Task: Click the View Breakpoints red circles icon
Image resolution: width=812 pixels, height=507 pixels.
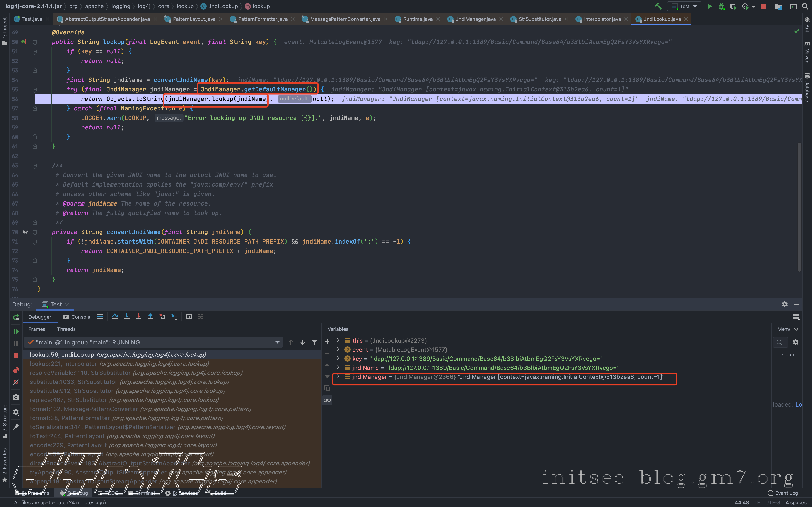Action: [16, 370]
